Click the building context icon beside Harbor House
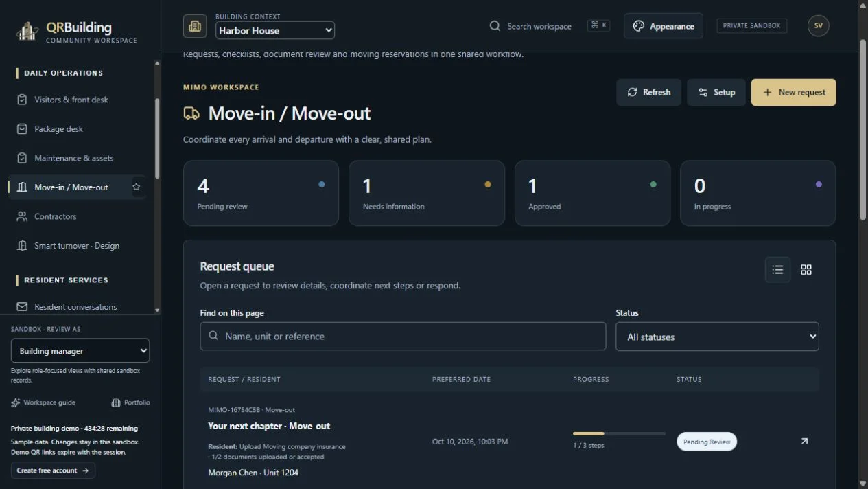The image size is (868, 489). [195, 26]
